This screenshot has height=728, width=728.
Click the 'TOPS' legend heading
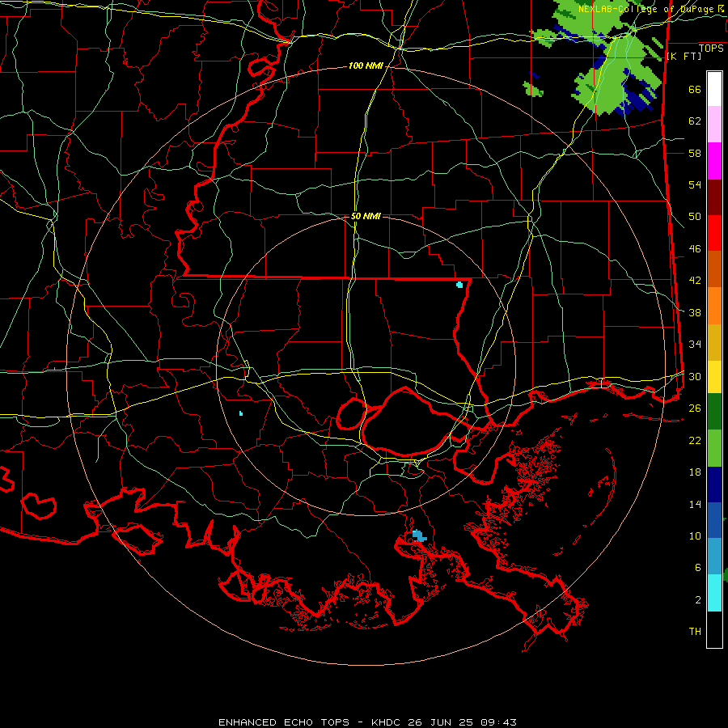pyautogui.click(x=711, y=49)
